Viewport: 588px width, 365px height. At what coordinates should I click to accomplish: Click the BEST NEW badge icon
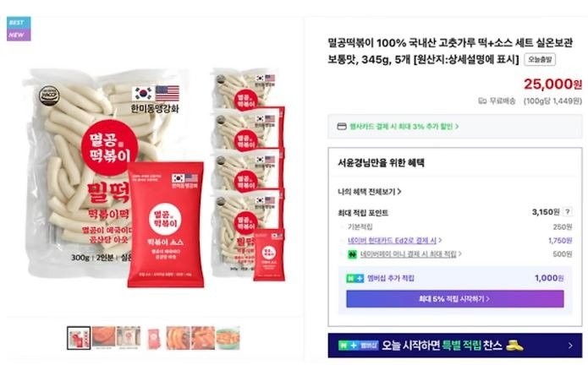19,29
